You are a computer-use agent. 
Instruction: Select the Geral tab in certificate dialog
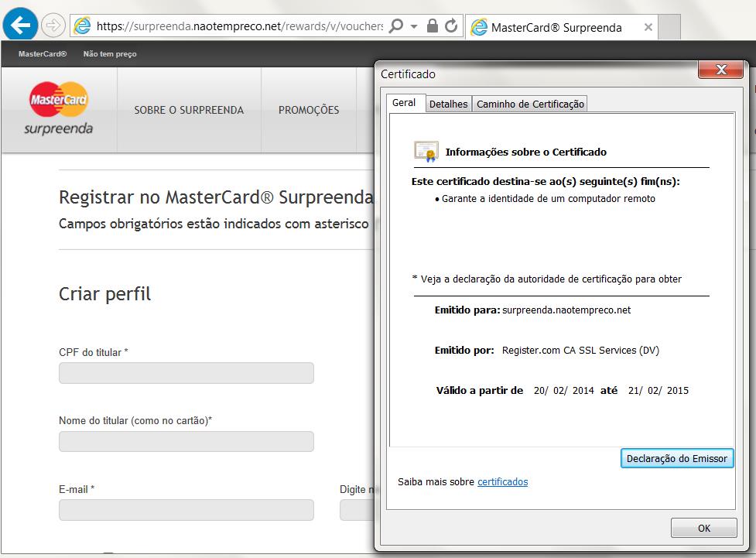[x=404, y=103]
